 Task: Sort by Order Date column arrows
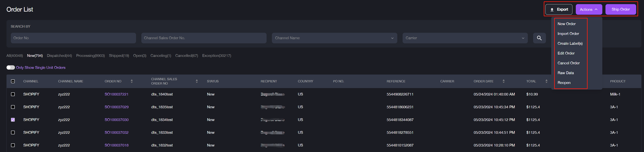point(503,81)
